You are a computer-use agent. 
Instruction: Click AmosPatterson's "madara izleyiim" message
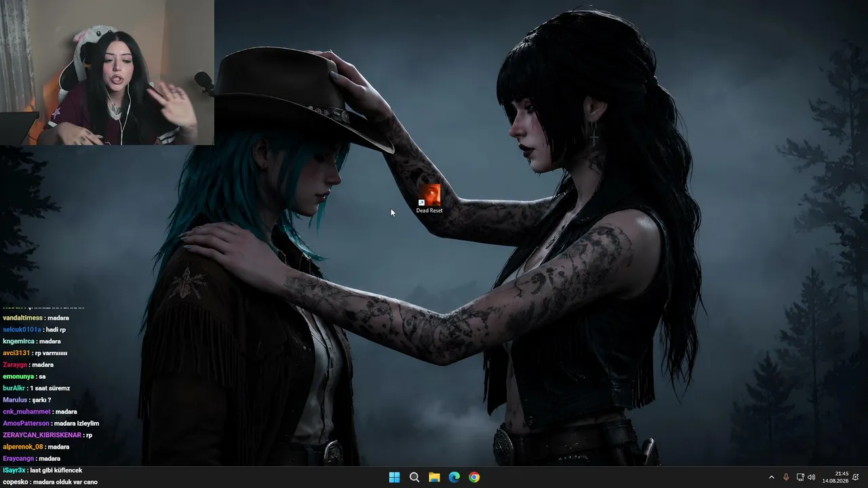(51, 424)
